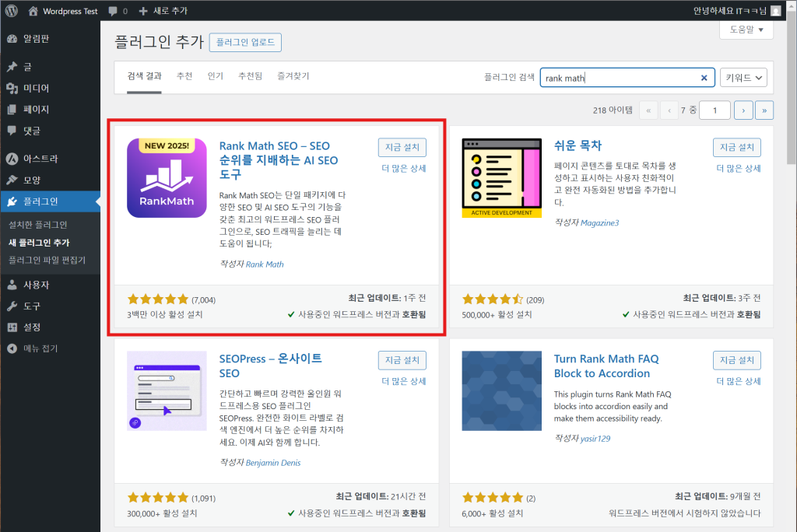Switch to the 즐겨찾기 tab

click(293, 76)
